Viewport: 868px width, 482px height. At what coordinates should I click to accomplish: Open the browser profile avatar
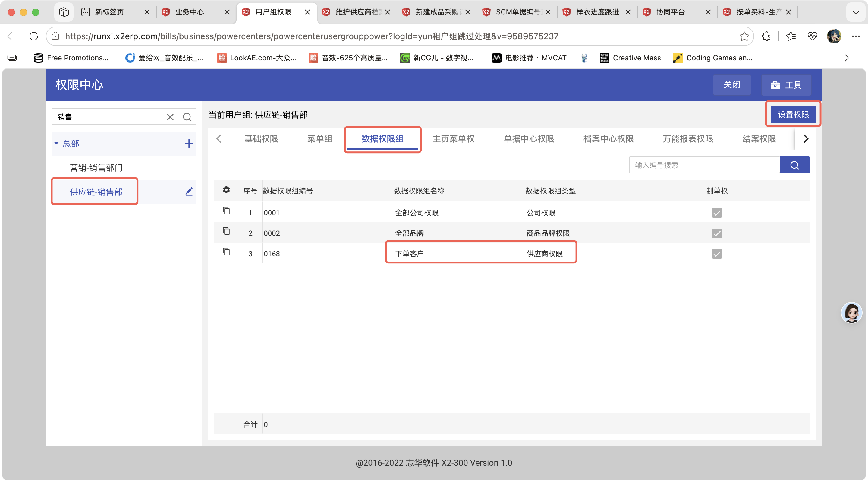coord(834,36)
